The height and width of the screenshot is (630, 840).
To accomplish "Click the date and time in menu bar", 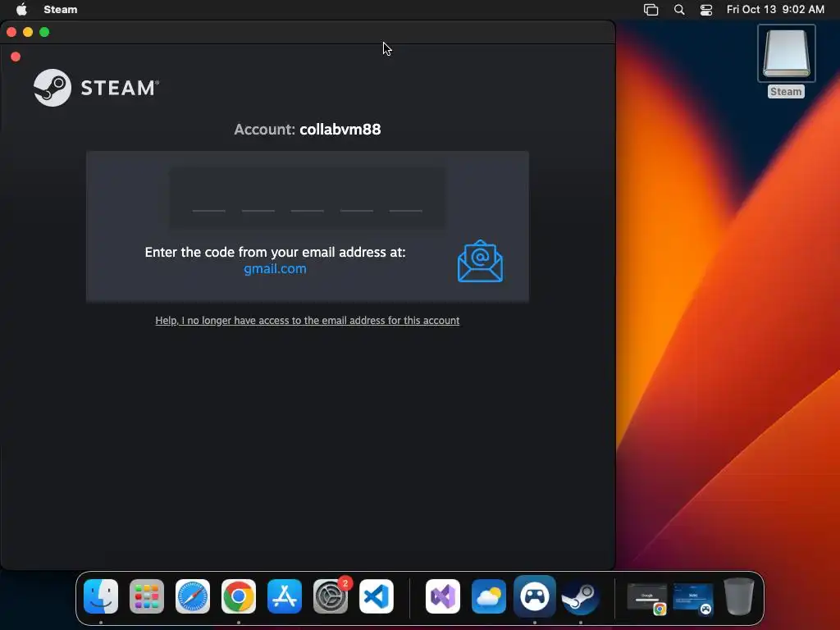I will click(x=775, y=9).
